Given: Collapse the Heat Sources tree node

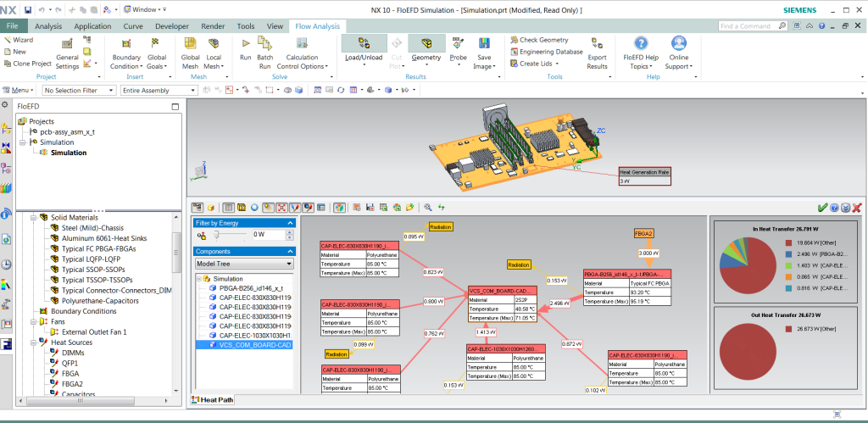Looking at the screenshot, I should (x=33, y=342).
